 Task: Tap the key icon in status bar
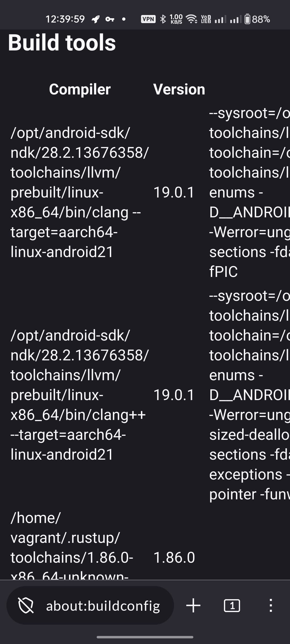pos(110,19)
